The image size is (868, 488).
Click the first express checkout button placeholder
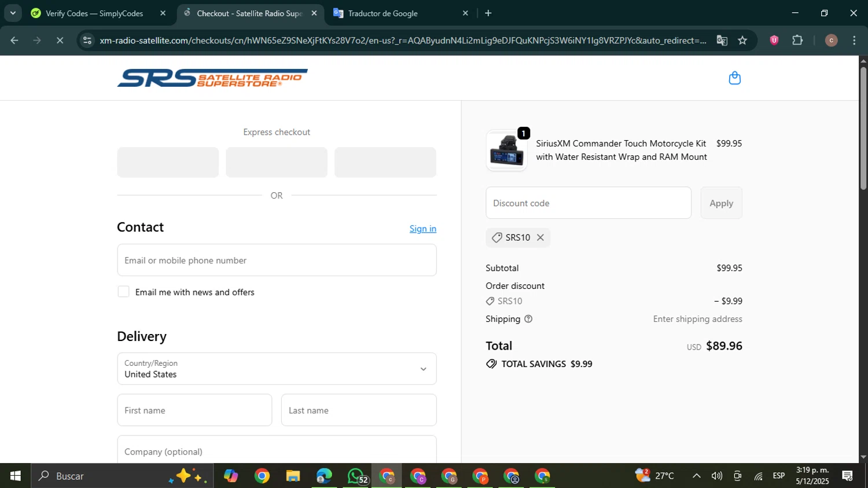[168, 162]
